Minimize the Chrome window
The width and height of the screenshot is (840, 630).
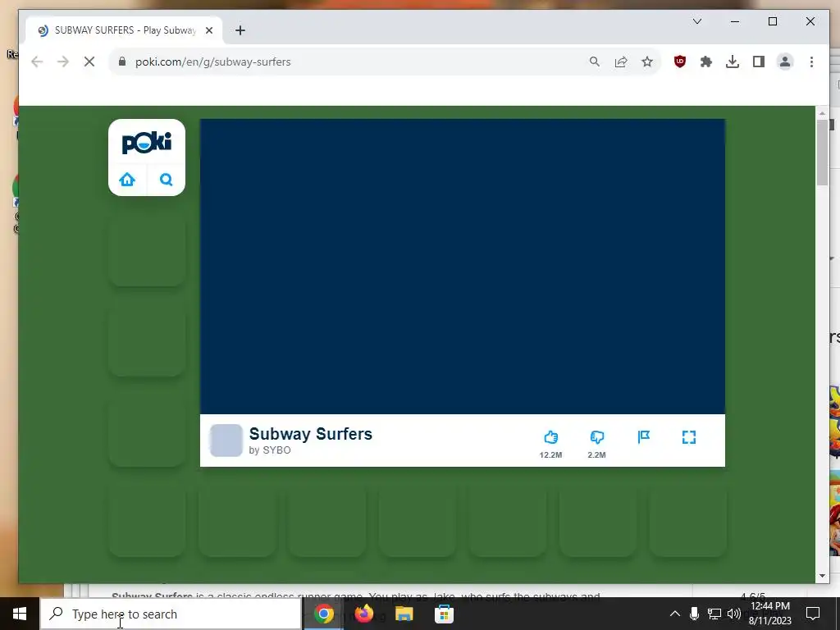[735, 21]
